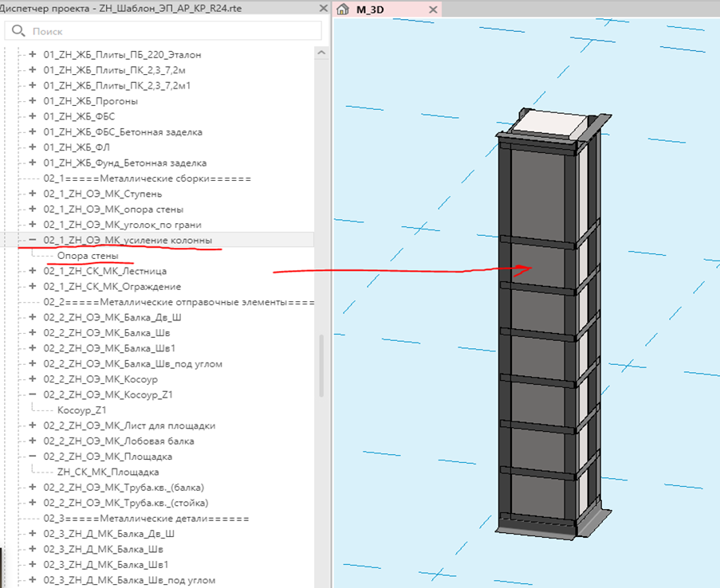
Task: Expand 02_3_ZH_Д_МК_Балка_Шв1 node
Action: coord(33,564)
